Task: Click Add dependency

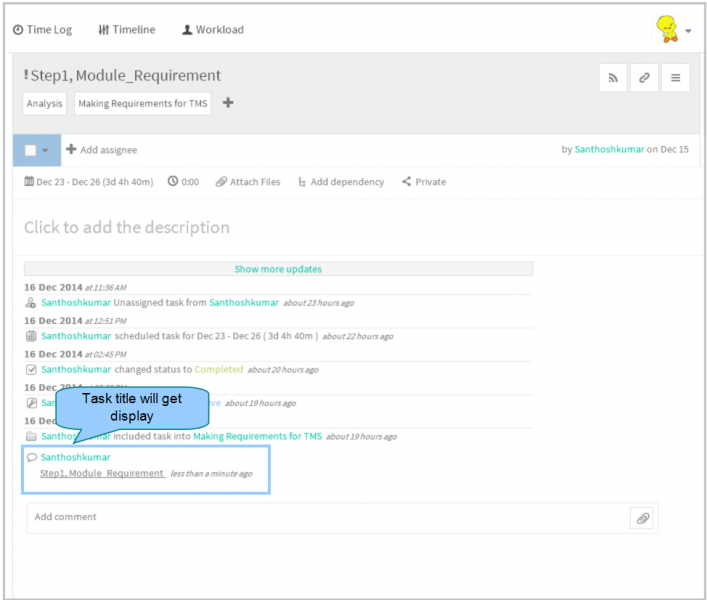Action: 341,182
